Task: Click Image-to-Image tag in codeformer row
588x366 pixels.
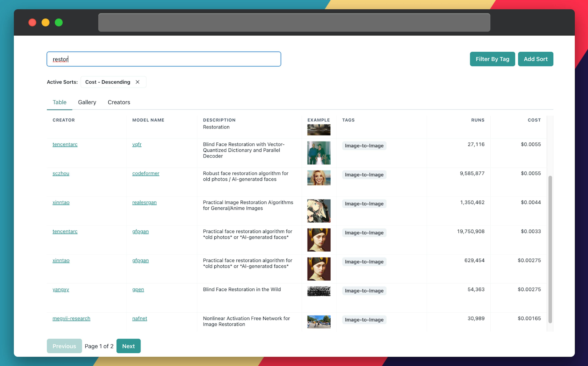Action: [x=364, y=175]
